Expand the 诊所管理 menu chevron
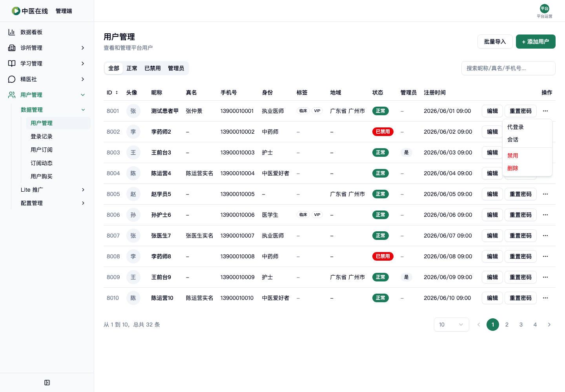Viewport: 565px width, 392px height. pos(83,48)
